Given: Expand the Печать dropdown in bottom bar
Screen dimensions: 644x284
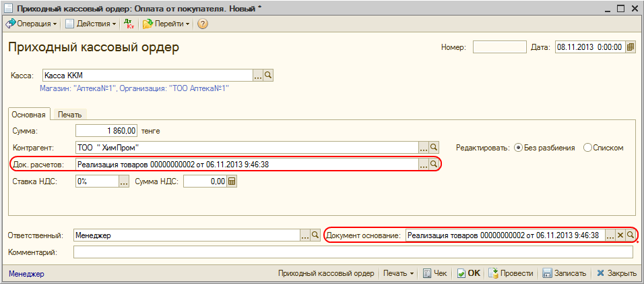Looking at the screenshot, I should click(x=398, y=273).
